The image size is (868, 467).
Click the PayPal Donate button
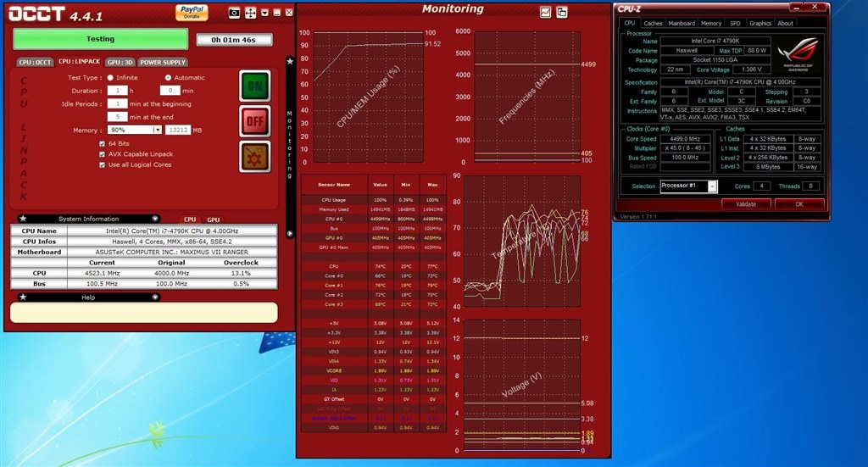point(192,12)
